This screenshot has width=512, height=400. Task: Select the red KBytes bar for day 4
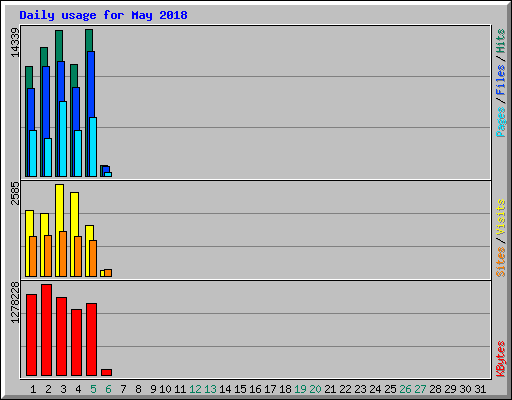tap(76, 343)
